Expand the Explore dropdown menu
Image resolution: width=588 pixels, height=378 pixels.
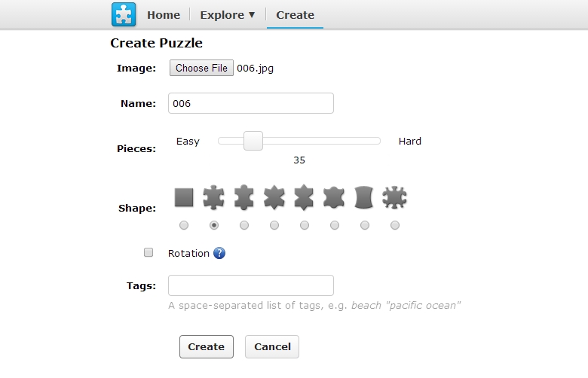click(228, 15)
